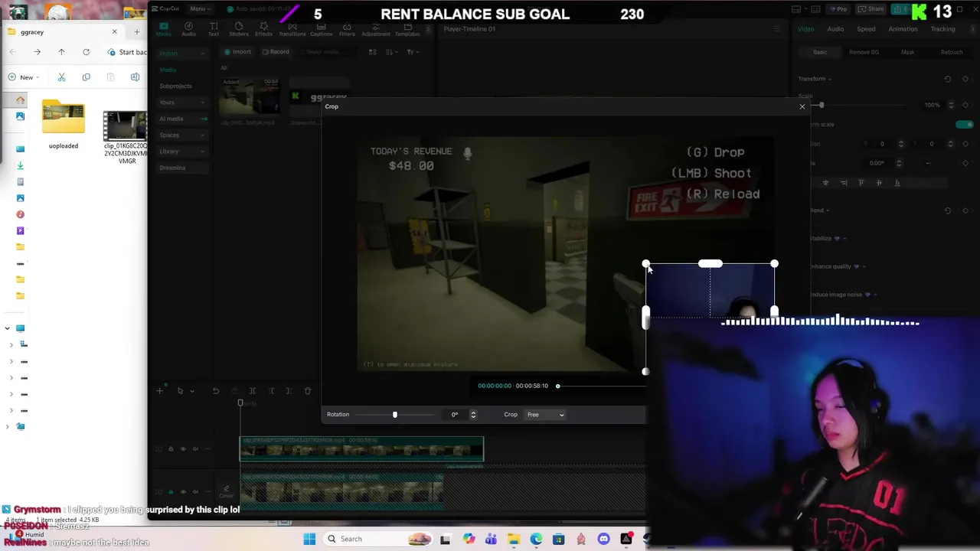Screen dimensions: 980x551
Task: Show more toolbar tabs with the right arrow
Action: click(x=427, y=29)
